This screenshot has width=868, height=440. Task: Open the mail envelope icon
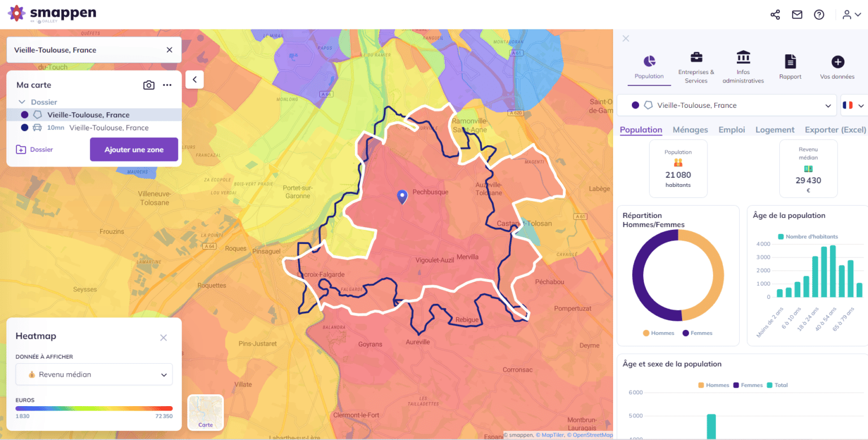(x=797, y=15)
